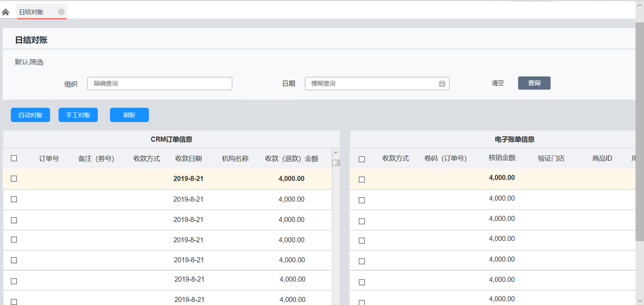Check select-all box in 电子账单信息 header
The image size is (644, 305).
click(362, 159)
